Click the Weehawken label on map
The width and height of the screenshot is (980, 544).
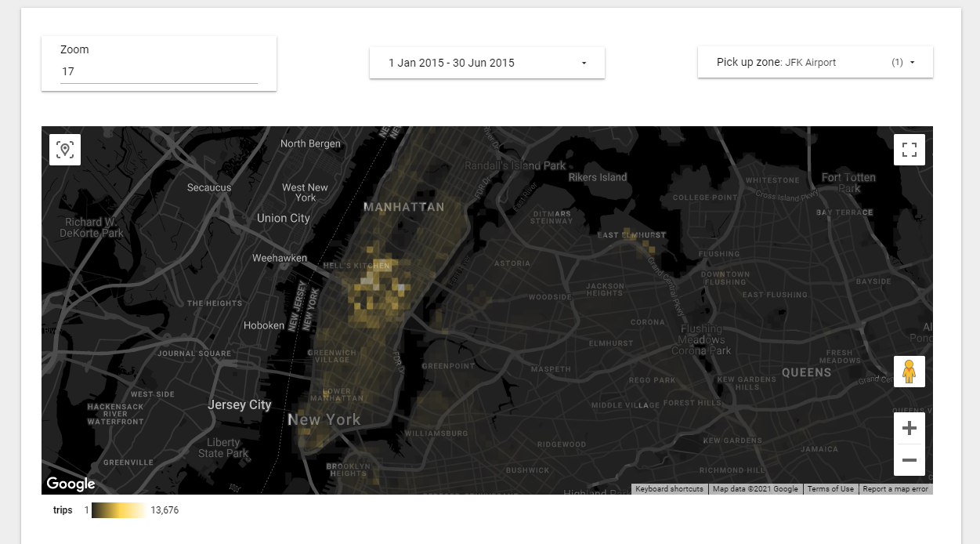280,258
